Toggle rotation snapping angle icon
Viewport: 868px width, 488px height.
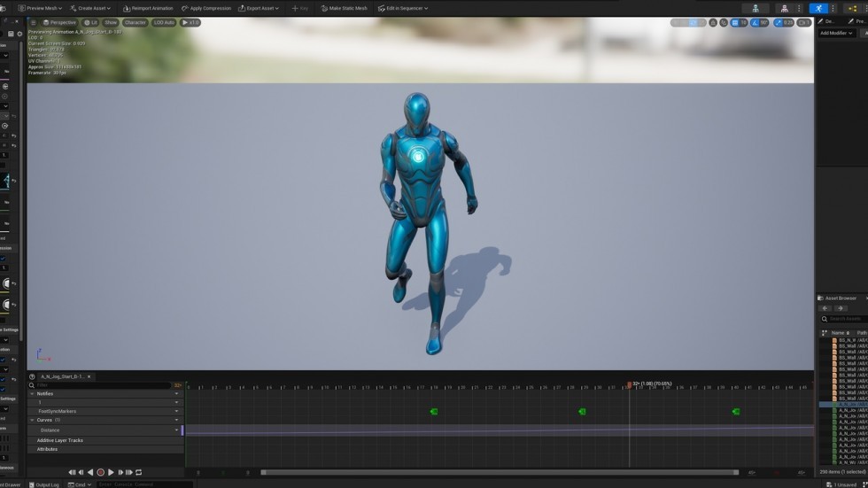[755, 23]
